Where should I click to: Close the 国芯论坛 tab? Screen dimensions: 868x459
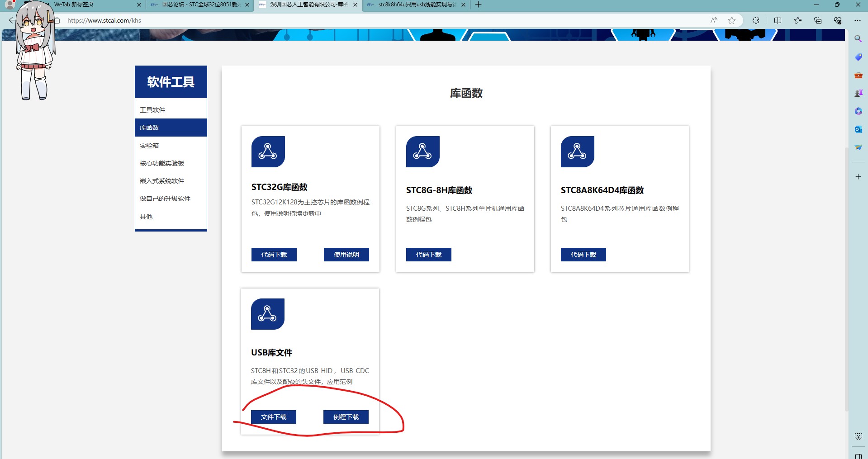(247, 5)
